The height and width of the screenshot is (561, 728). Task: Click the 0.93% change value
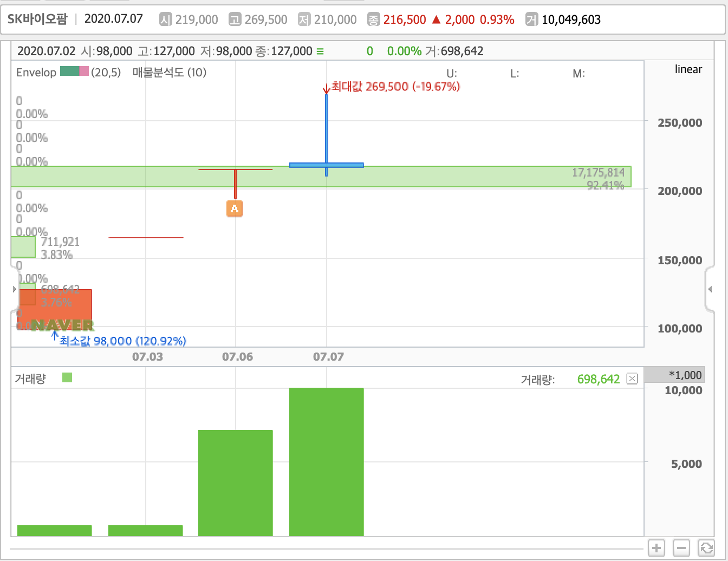[x=497, y=19]
